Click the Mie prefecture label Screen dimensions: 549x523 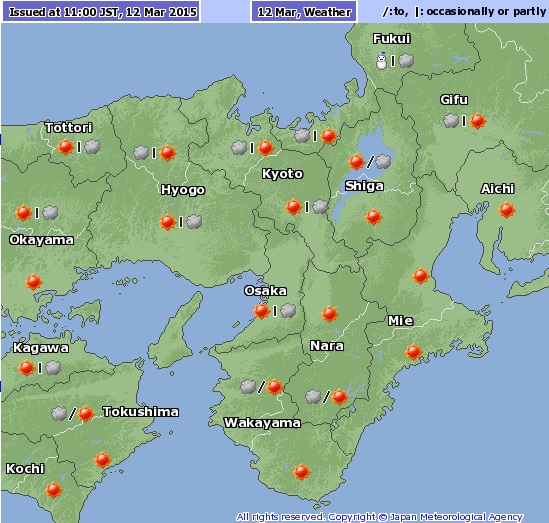pyautogui.click(x=401, y=321)
